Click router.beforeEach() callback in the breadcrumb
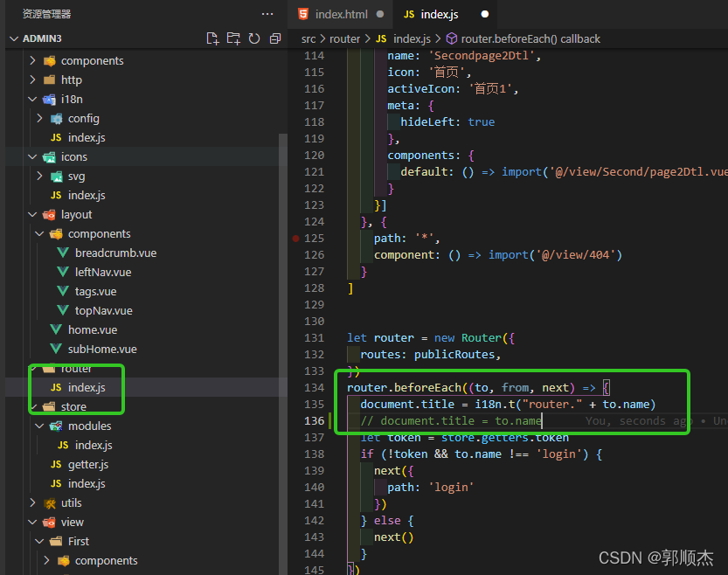728x575 pixels. tap(530, 38)
